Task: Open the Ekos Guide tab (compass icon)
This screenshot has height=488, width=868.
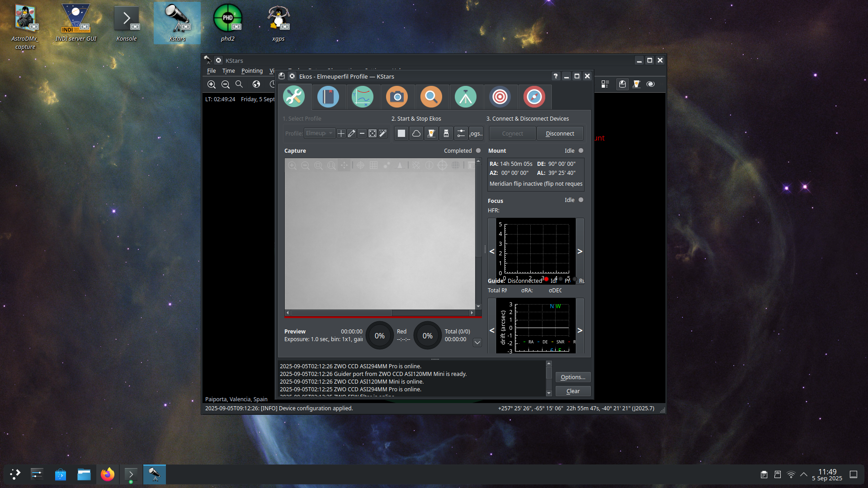Action: (x=534, y=97)
